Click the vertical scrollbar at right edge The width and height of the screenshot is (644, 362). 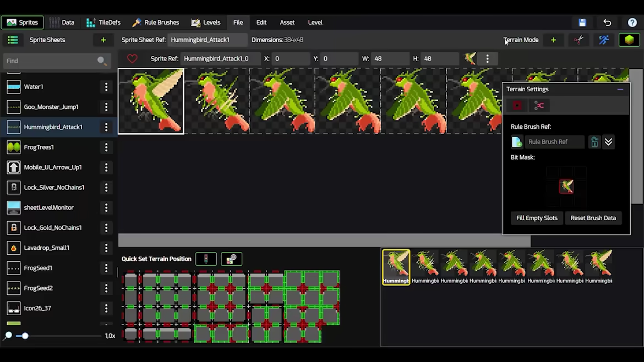636,136
